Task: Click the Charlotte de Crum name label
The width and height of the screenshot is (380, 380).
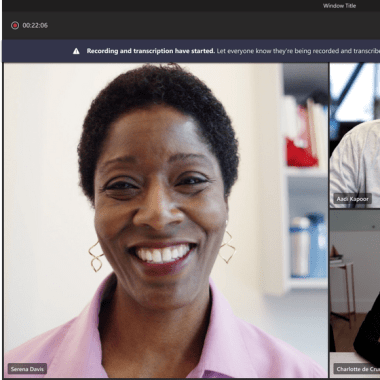Action: pos(357,369)
